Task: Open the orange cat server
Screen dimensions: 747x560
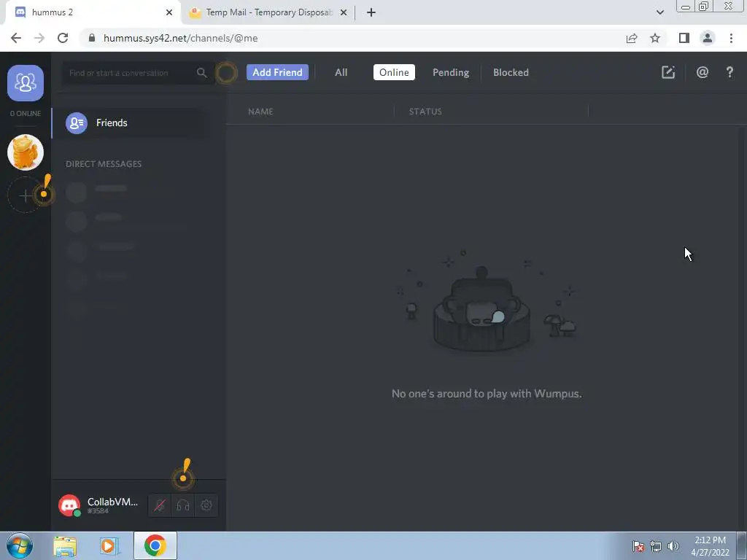Action: pyautogui.click(x=26, y=152)
